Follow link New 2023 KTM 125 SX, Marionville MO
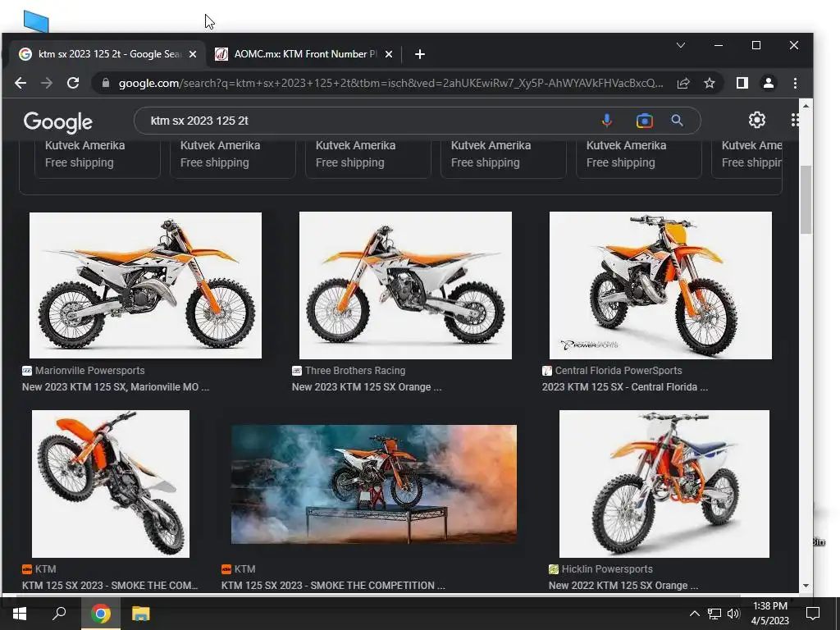Screen dimensions: 840x630 click(x=116, y=387)
